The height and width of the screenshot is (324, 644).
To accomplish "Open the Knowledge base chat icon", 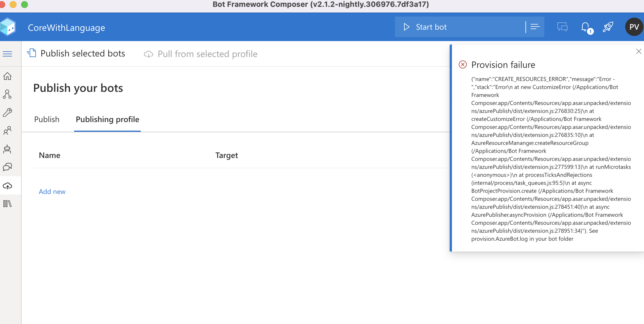I will coord(7,167).
